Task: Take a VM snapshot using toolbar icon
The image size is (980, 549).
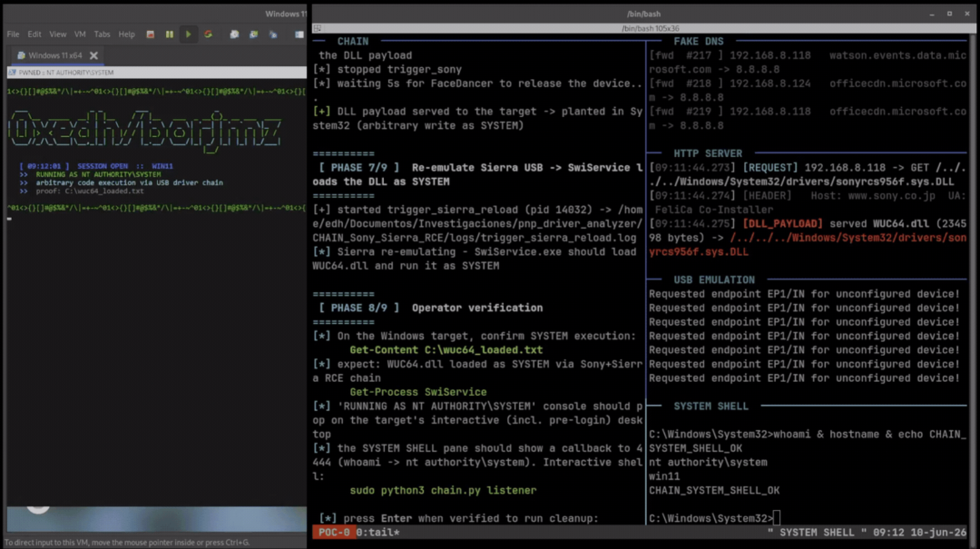Action: tap(234, 34)
